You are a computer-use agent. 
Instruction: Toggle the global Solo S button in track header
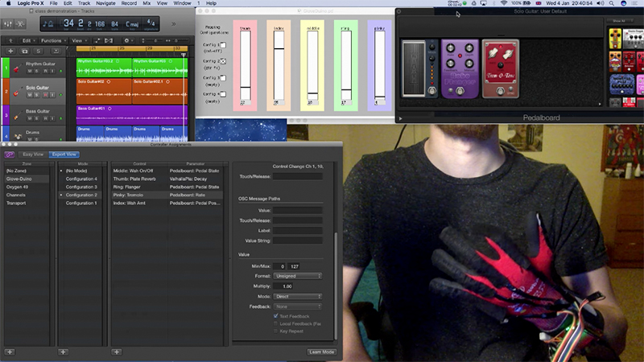pos(38,51)
